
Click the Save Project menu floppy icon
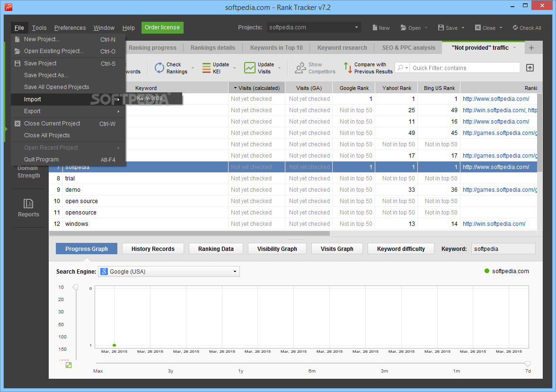click(x=17, y=63)
